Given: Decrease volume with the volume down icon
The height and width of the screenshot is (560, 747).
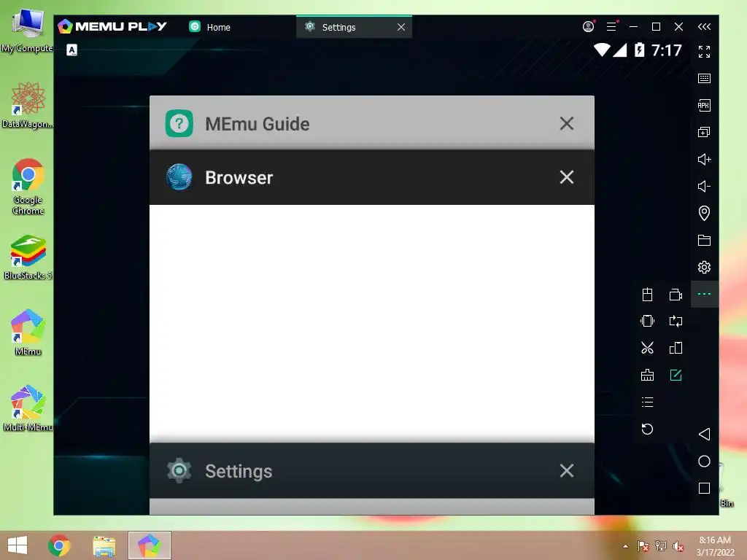Looking at the screenshot, I should (704, 186).
